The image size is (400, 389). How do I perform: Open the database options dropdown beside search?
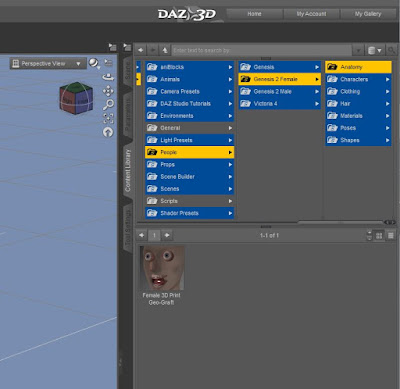click(375, 50)
